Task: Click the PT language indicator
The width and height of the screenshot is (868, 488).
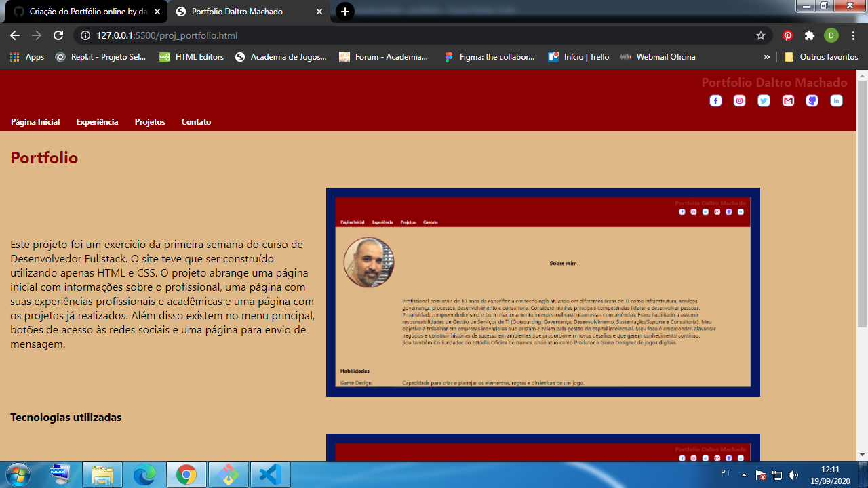Action: pos(726,473)
